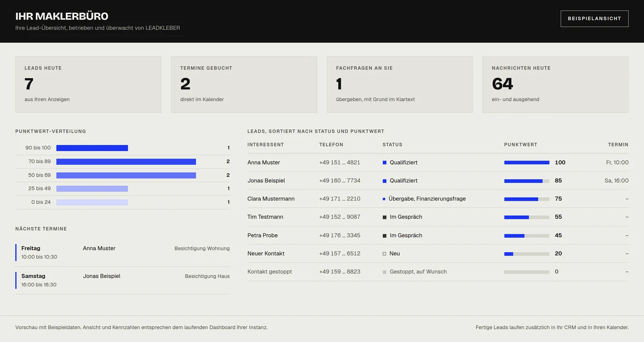Select the status square in Jonas Beispiel's row
The width and height of the screenshot is (644, 342).
(x=385, y=181)
